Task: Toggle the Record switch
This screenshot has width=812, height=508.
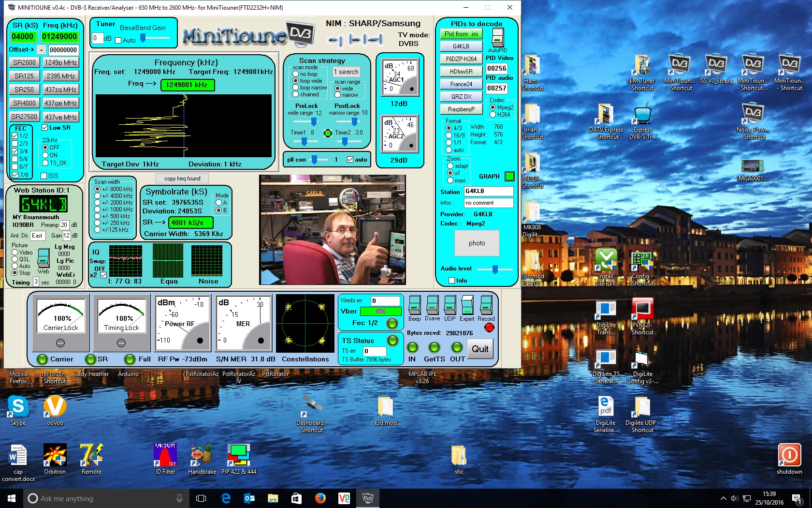Action: tap(486, 305)
